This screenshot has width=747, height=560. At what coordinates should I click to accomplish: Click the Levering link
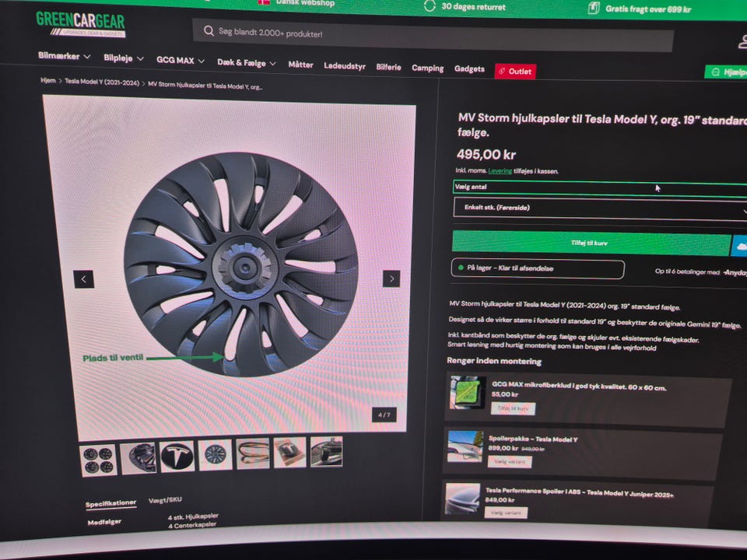tap(500, 171)
